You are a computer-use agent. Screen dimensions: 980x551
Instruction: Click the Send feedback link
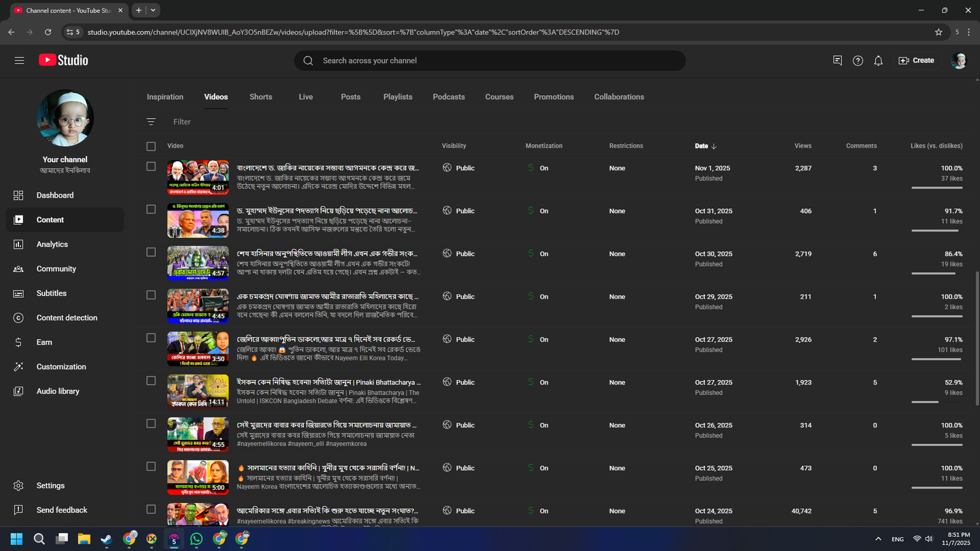[61, 510]
